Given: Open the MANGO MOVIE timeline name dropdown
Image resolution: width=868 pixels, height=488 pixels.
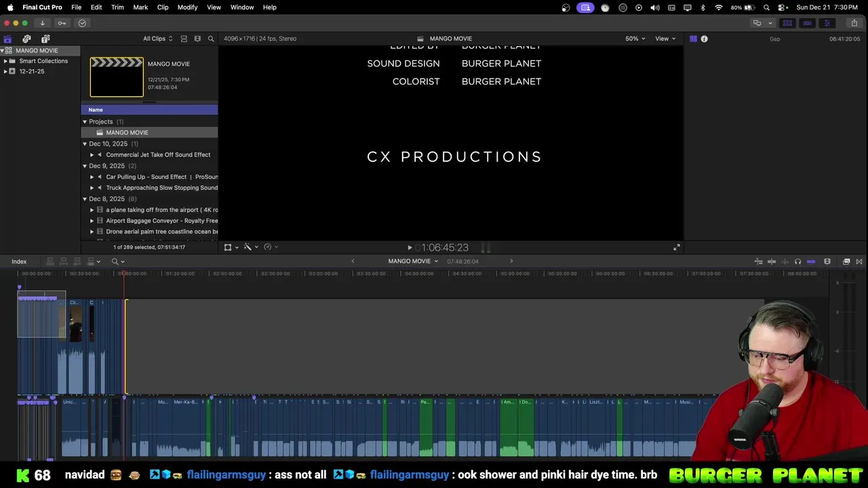Looking at the screenshot, I should 413,261.
